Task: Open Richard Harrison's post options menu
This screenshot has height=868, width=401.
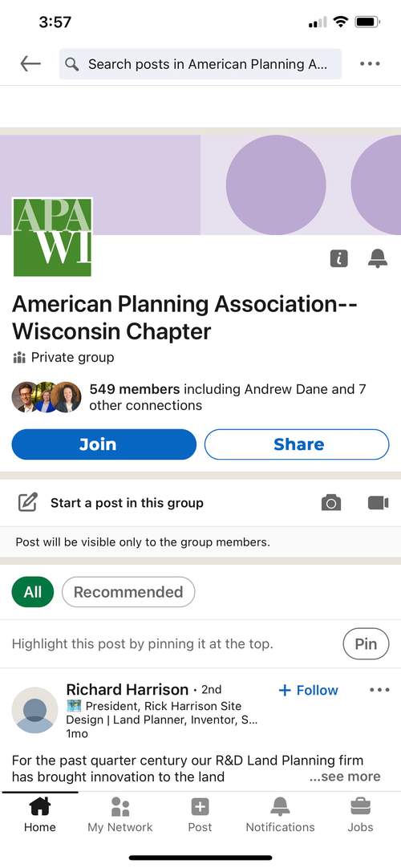Action: tap(379, 690)
